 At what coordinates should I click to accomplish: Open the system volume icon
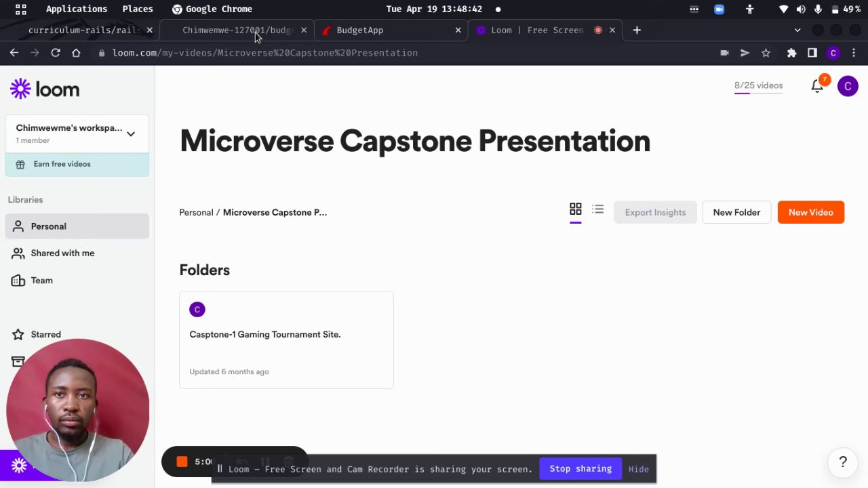click(x=801, y=9)
